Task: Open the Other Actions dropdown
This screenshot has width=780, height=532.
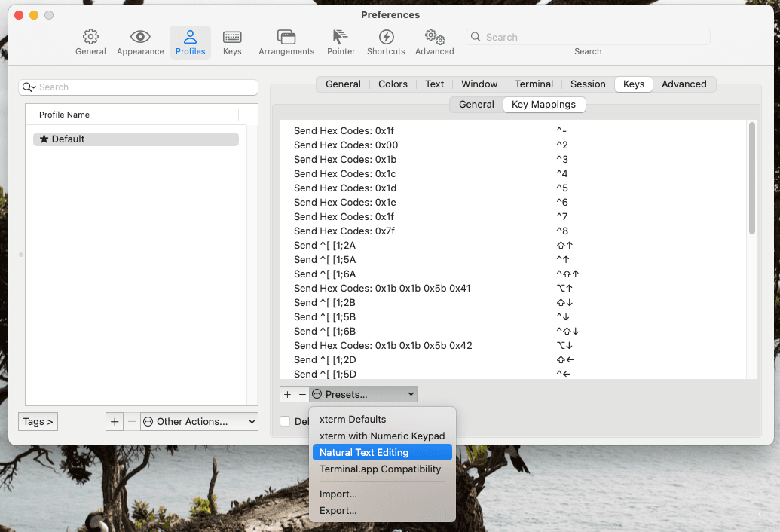Action: pyautogui.click(x=199, y=422)
